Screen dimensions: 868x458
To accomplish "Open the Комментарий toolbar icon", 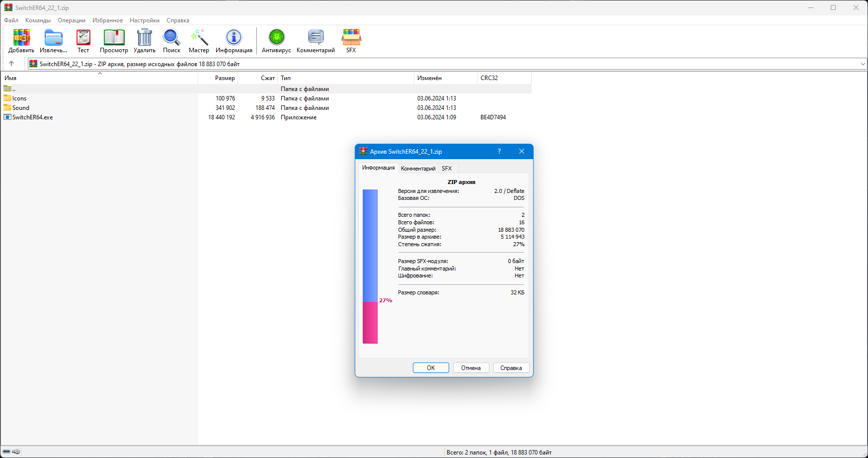I will pyautogui.click(x=316, y=37).
